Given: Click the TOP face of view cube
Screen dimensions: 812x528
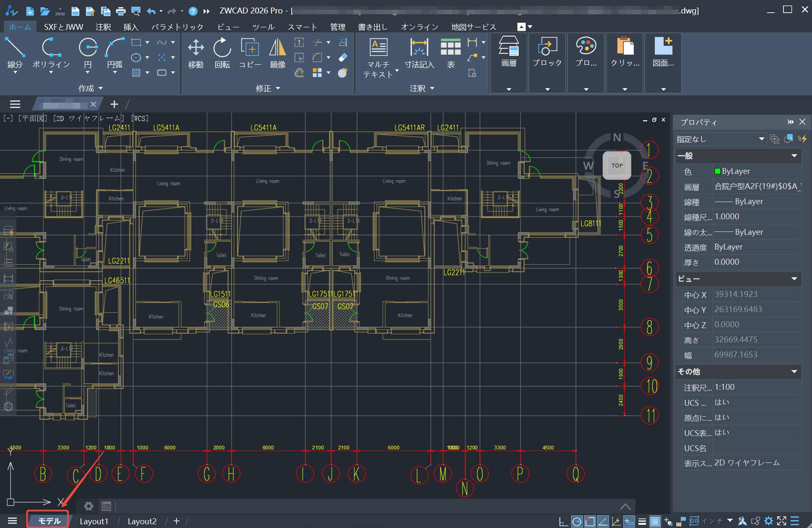Looking at the screenshot, I should pos(616,165).
